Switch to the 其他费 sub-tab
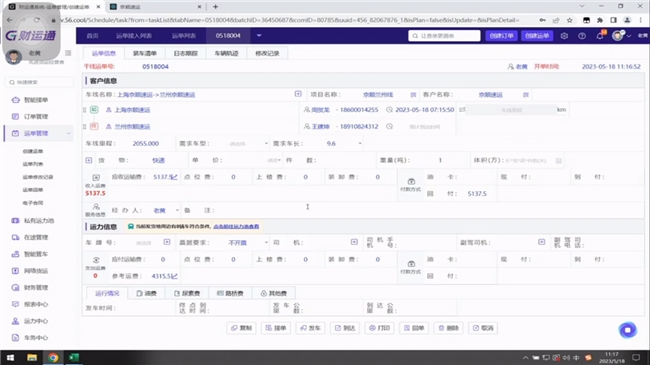The image size is (650, 365). coord(274,293)
